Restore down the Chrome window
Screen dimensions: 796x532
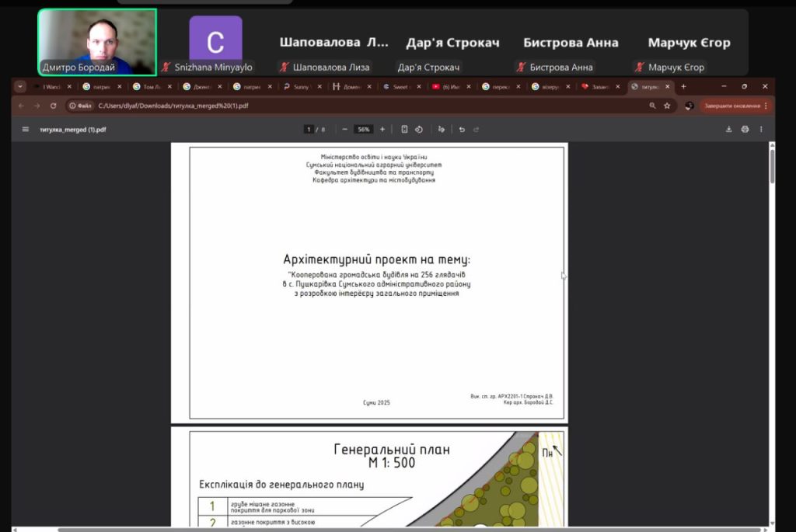(744, 87)
